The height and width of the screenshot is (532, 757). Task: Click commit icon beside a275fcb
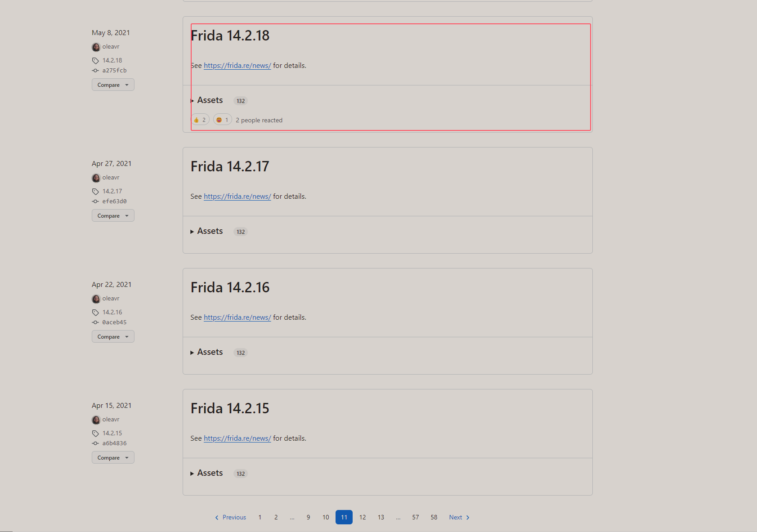click(x=95, y=71)
